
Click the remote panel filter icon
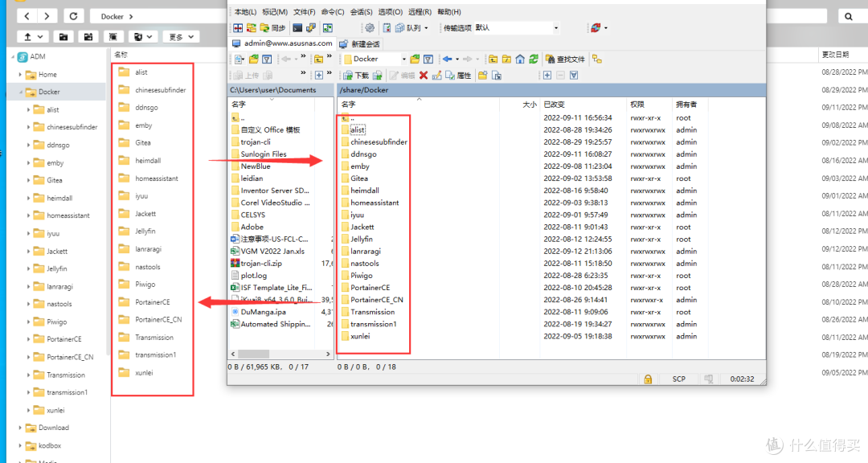pos(428,59)
